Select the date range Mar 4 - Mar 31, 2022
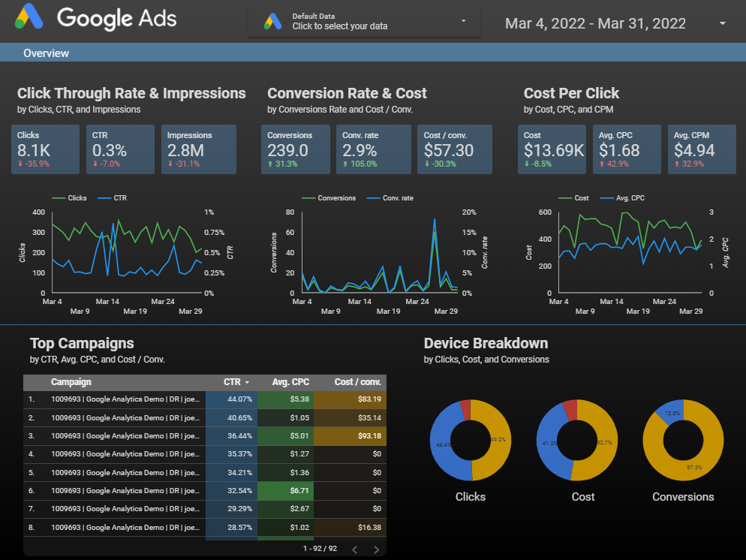This screenshot has height=560, width=746. tap(595, 23)
